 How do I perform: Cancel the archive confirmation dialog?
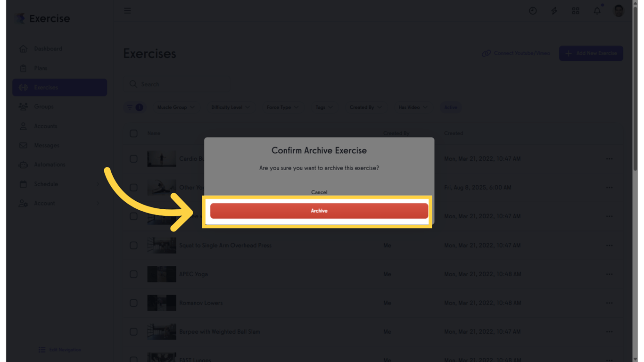click(319, 192)
